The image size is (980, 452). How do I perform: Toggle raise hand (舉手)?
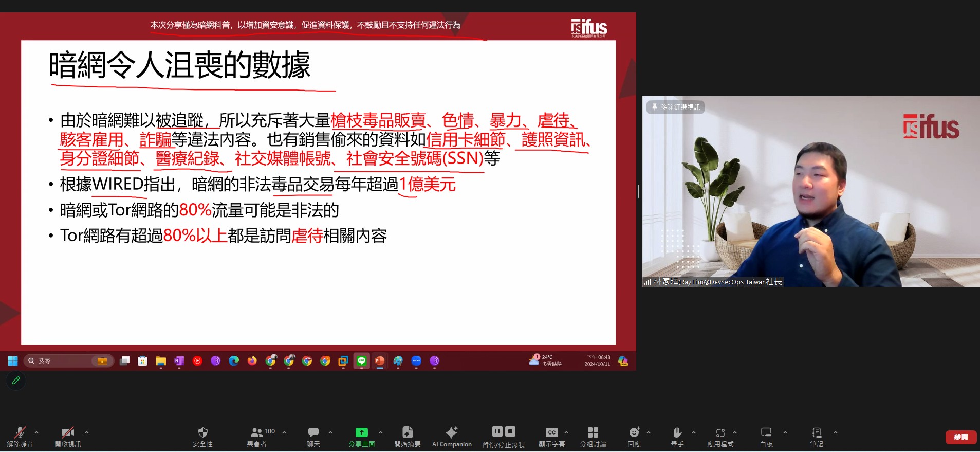(677, 432)
